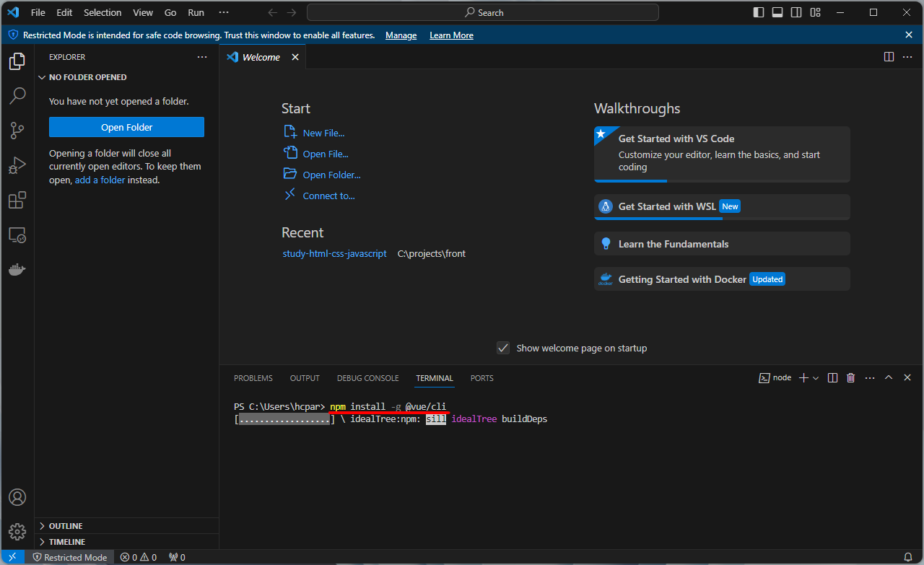Screen dimensions: 924x565
Task: Click the errors and warnings count in status bar
Action: click(x=139, y=557)
